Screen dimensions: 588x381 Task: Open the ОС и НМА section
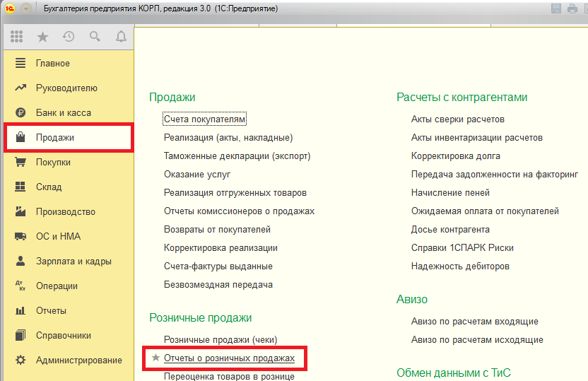[58, 237]
